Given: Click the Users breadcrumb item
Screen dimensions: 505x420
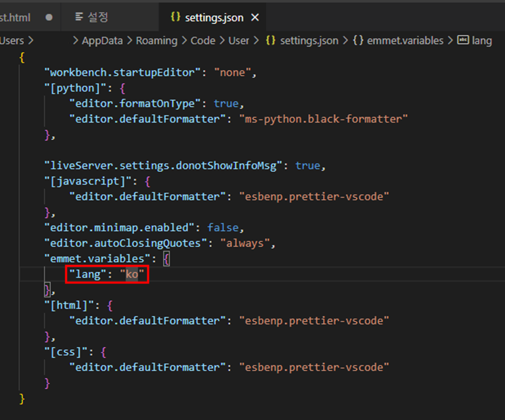Looking at the screenshot, I should (x=12, y=40).
